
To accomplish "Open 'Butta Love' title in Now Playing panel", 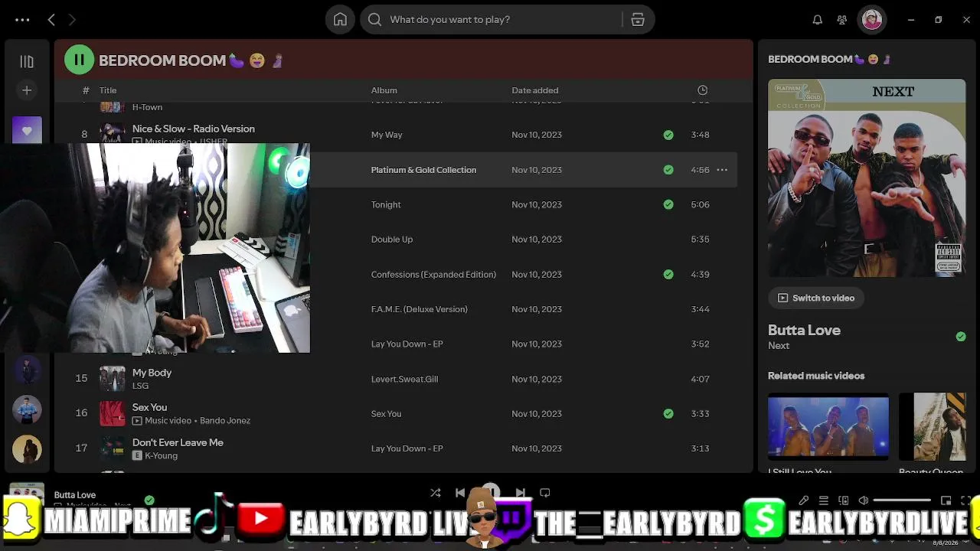I will (x=804, y=331).
